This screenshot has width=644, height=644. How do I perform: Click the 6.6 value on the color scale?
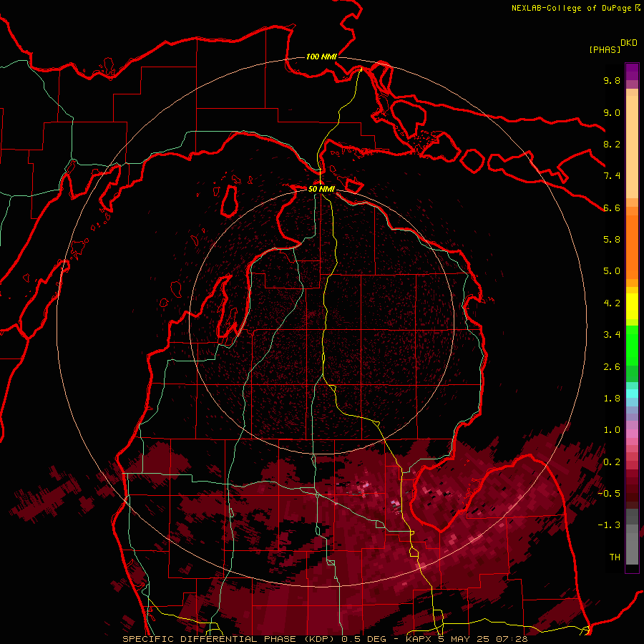[x=612, y=208]
